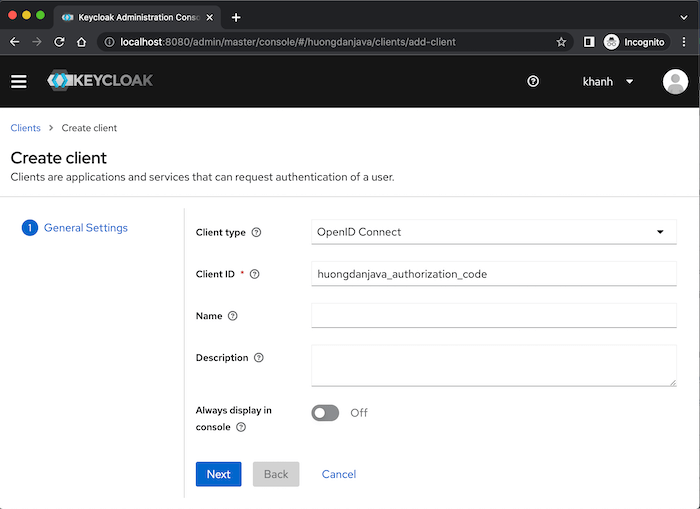700x509 pixels.
Task: Click help icon next to Always display in console
Action: coord(241,427)
